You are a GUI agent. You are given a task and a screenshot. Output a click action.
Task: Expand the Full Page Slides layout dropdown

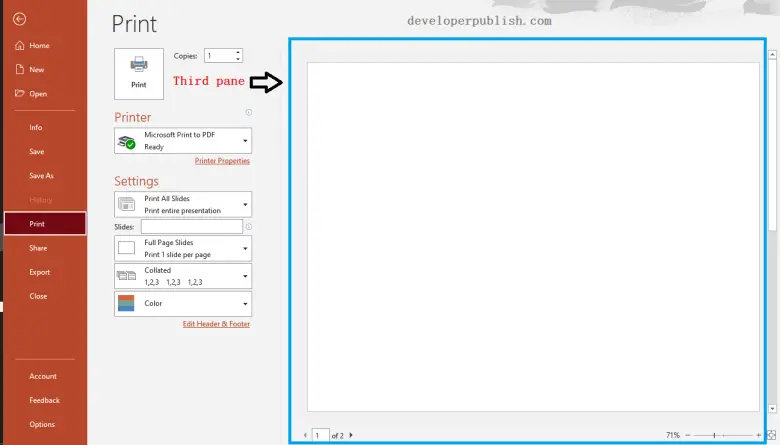coord(183,248)
